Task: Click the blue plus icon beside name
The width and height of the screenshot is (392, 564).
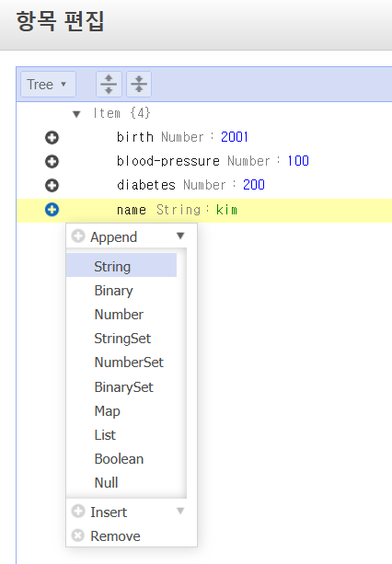Action: (52, 210)
